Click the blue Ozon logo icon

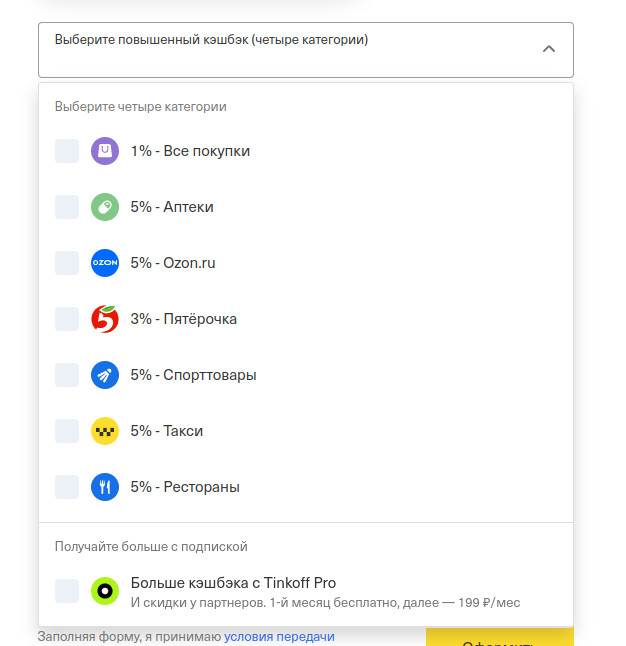pos(105,263)
